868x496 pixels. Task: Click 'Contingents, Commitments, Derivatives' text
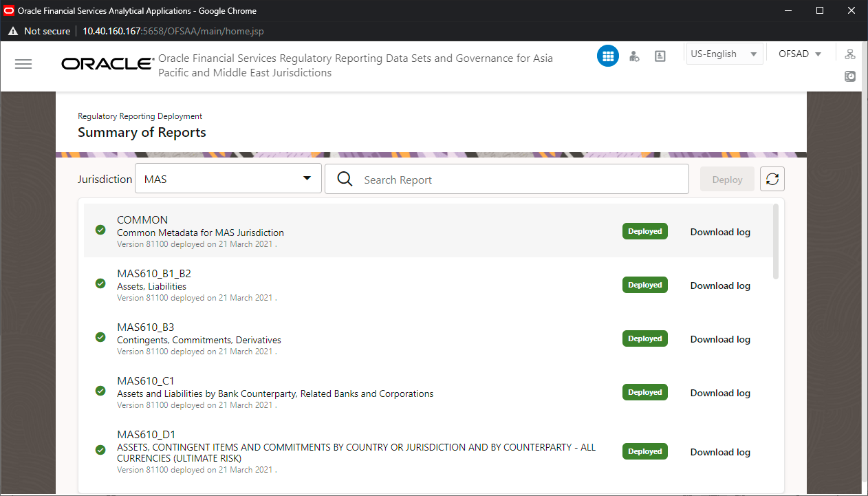[x=199, y=340]
